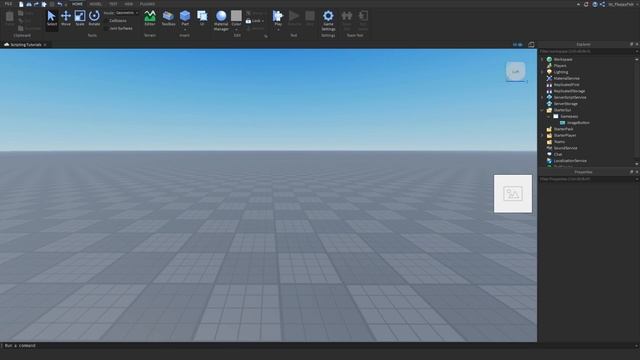Expand the StarterPlayer node in Explorer
The width and height of the screenshot is (640, 360).
(542, 135)
